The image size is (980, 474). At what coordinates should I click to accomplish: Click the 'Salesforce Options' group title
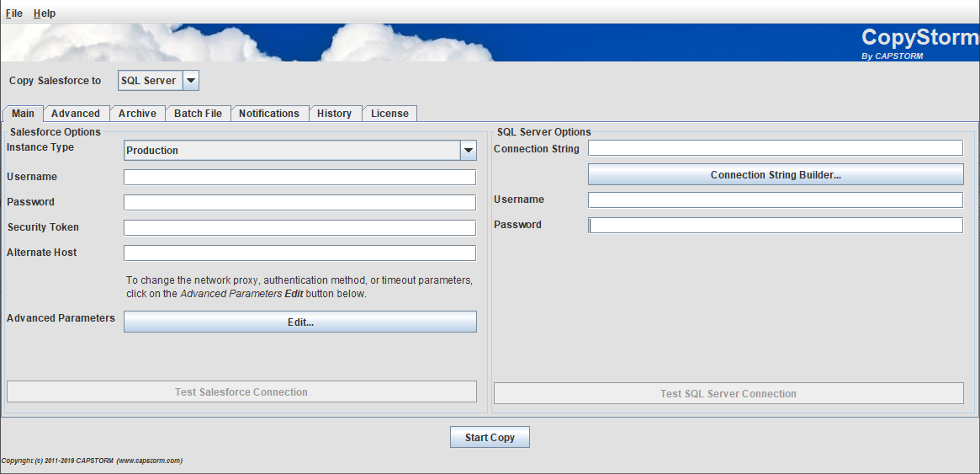[55, 132]
